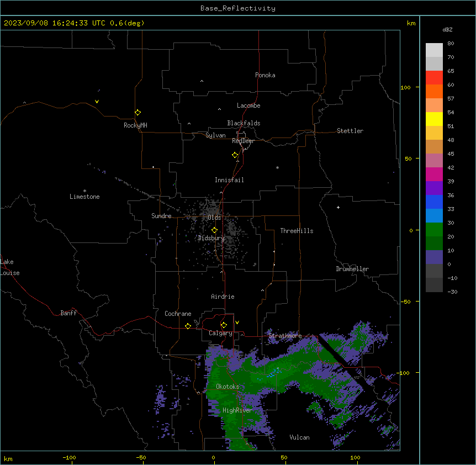This screenshot has height=465, width=476.
Task: Click the red 65 dBZ legend swatch
Action: coord(434,78)
